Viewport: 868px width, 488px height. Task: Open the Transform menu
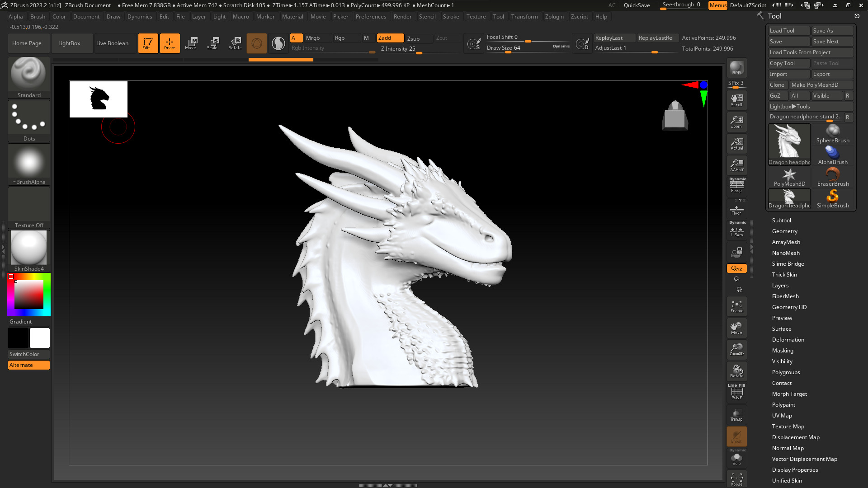pyautogui.click(x=524, y=17)
